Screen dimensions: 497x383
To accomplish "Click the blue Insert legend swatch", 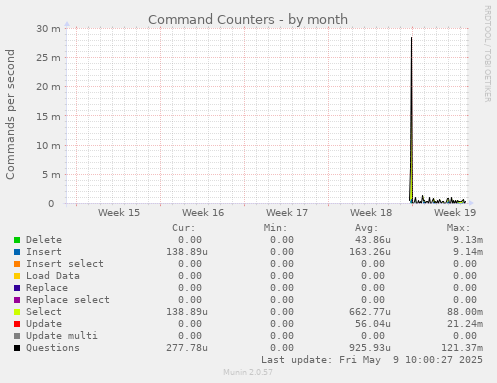I will [x=17, y=252].
